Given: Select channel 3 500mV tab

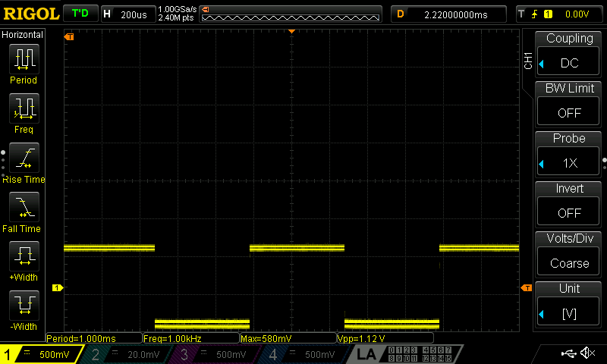Looking at the screenshot, I should [216, 354].
